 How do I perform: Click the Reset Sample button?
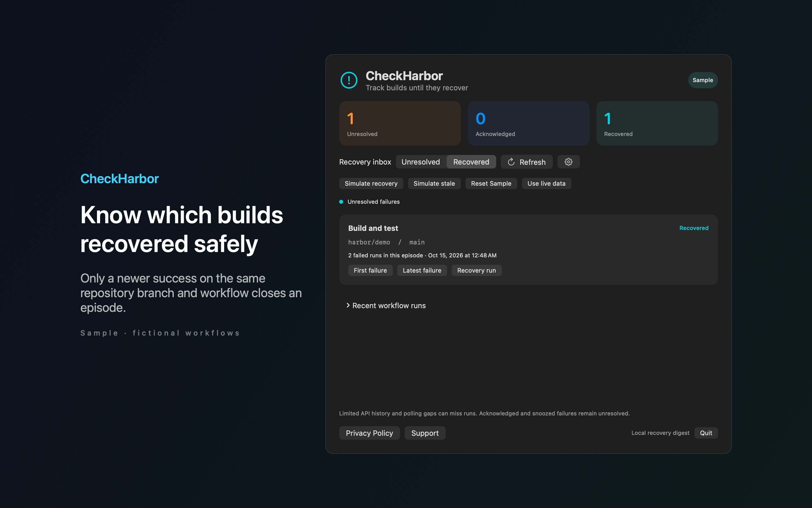[x=491, y=183]
